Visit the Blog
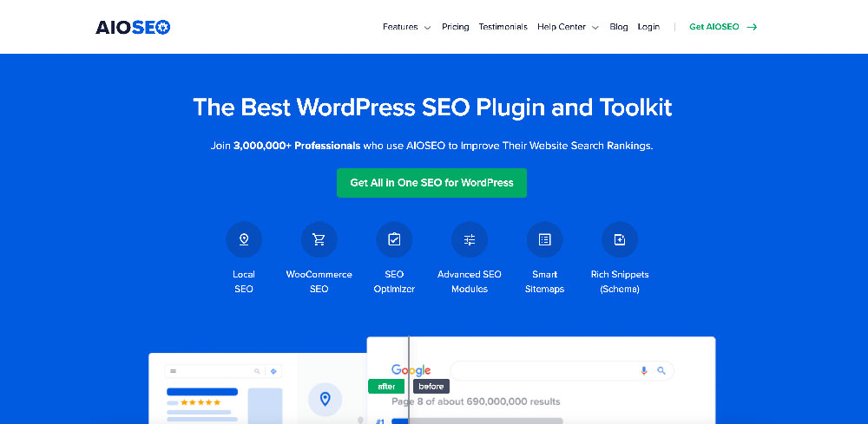The height and width of the screenshot is (424, 868). 618,27
